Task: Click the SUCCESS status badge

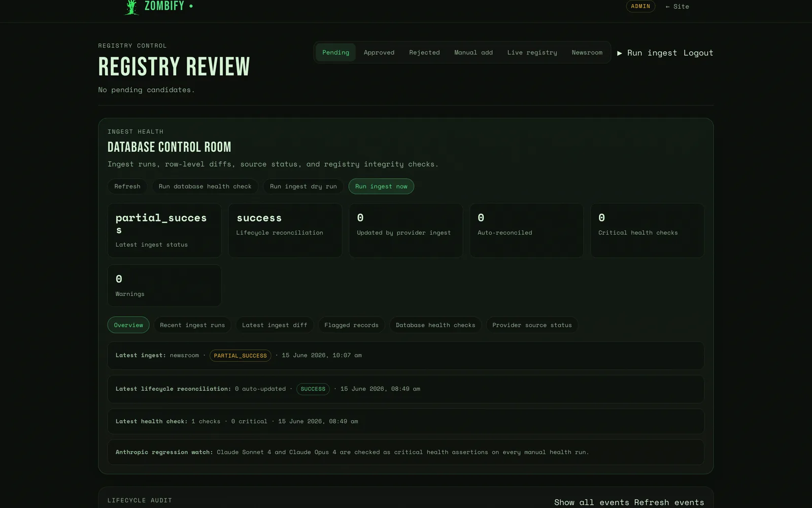Action: 313,389
